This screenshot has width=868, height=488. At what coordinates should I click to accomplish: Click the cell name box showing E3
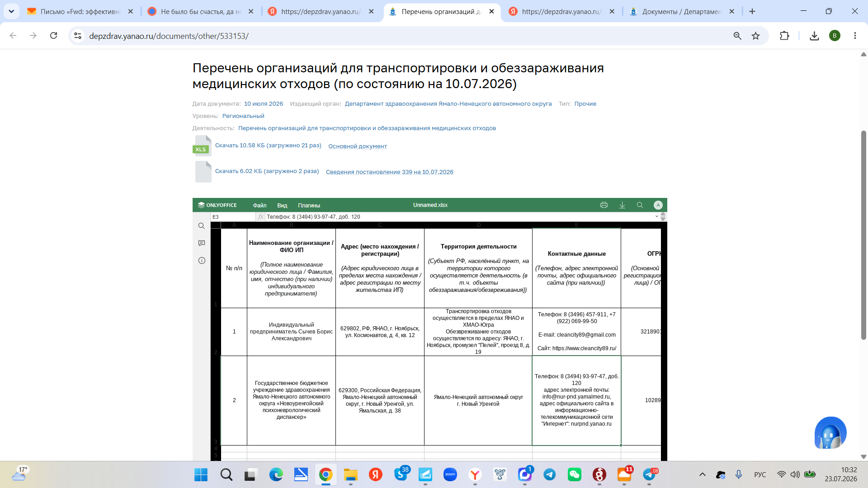coord(233,217)
